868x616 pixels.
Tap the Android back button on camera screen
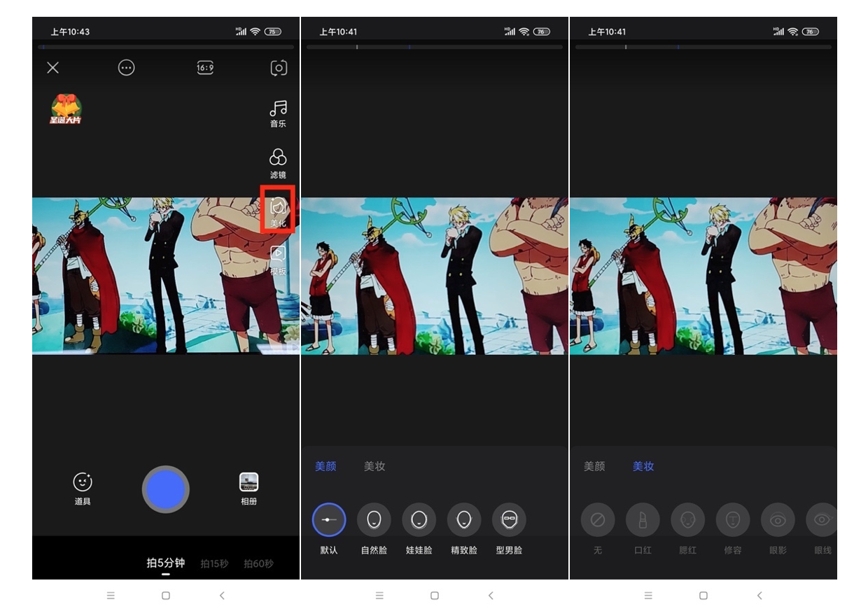tap(222, 596)
